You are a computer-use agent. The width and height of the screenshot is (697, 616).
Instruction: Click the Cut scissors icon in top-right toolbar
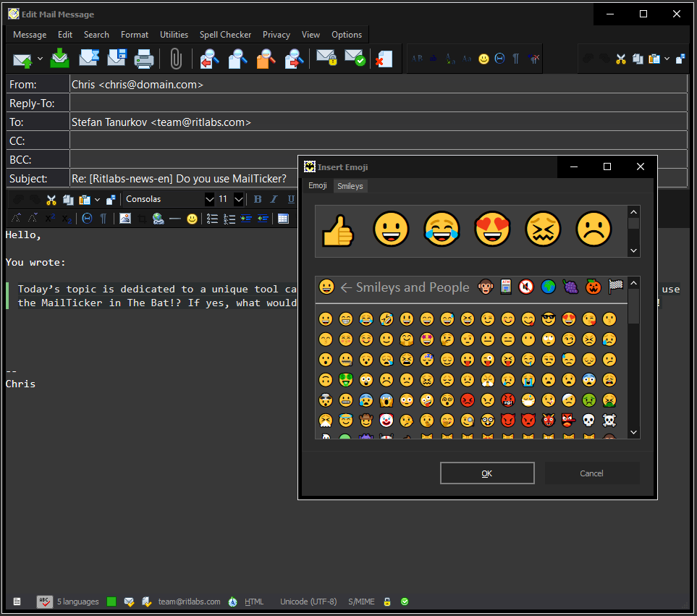621,59
